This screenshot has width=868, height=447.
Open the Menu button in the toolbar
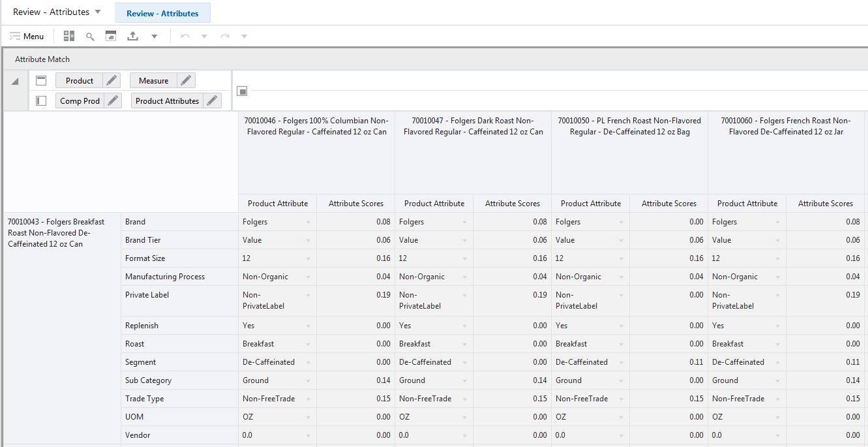27,37
